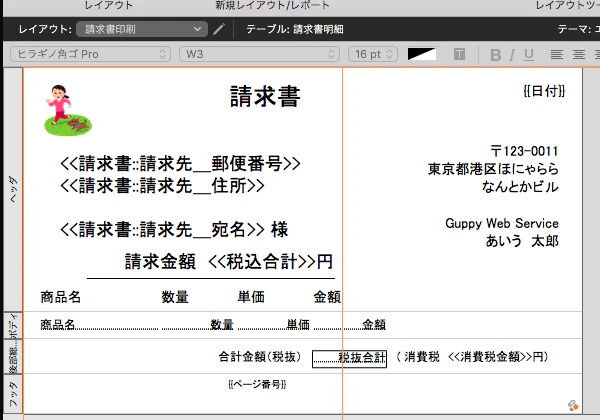This screenshot has width=600, height=420.
Task: Select the 税抜合計 field box
Action: (349, 359)
